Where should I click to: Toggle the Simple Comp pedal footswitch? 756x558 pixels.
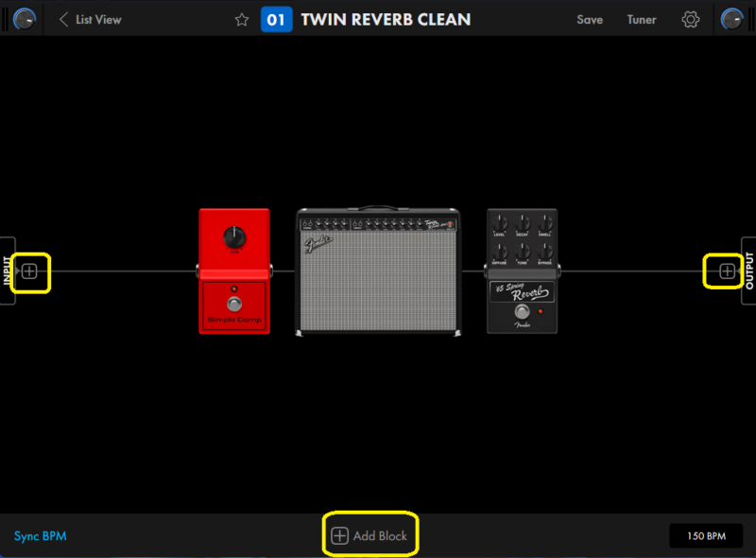[x=233, y=304]
